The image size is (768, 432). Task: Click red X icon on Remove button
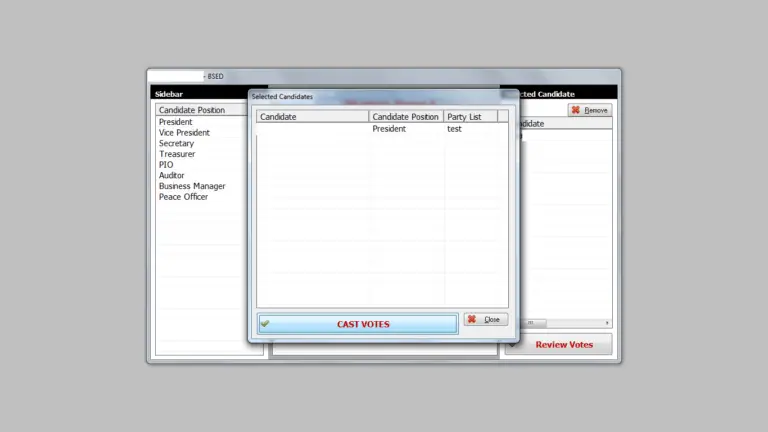pyautogui.click(x=576, y=110)
